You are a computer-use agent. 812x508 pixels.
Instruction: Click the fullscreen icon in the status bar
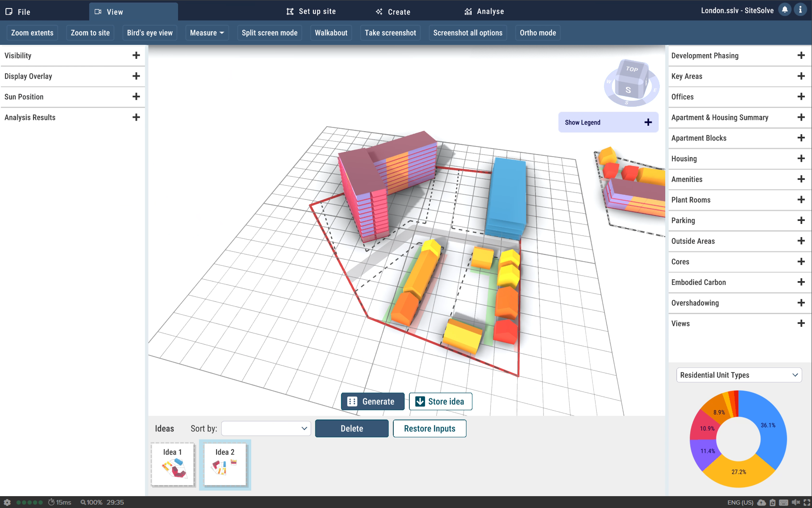point(807,502)
